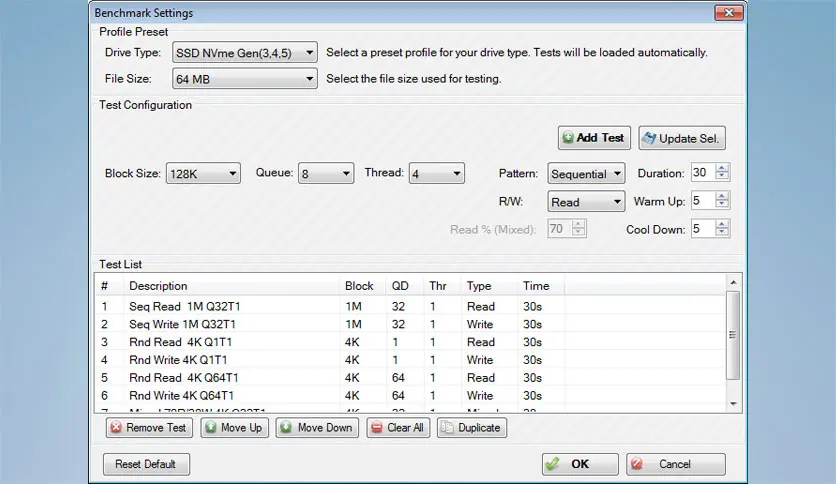836x484 pixels.
Task: Decrease the Duration value
Action: (x=722, y=176)
